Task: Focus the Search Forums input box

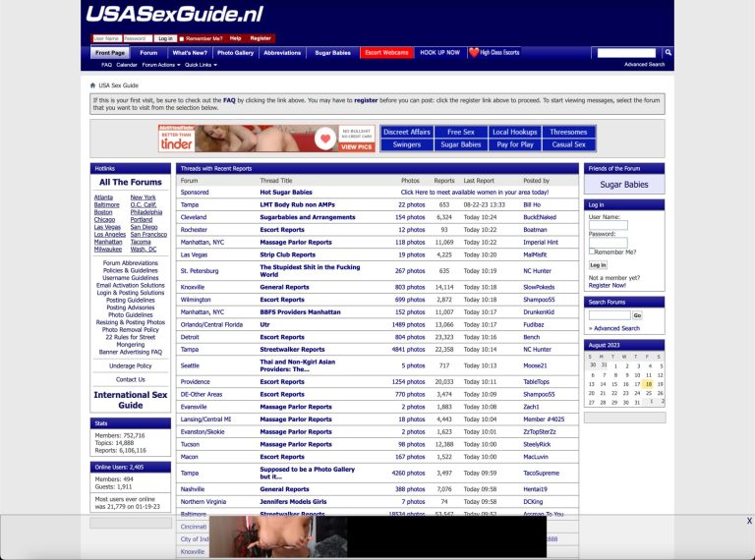Action: pos(610,315)
